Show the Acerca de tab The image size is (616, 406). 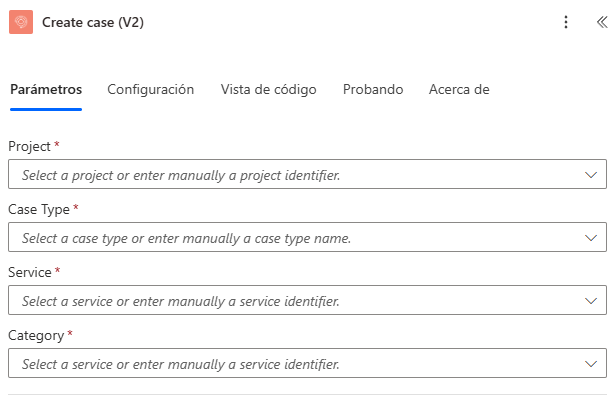[x=459, y=90]
